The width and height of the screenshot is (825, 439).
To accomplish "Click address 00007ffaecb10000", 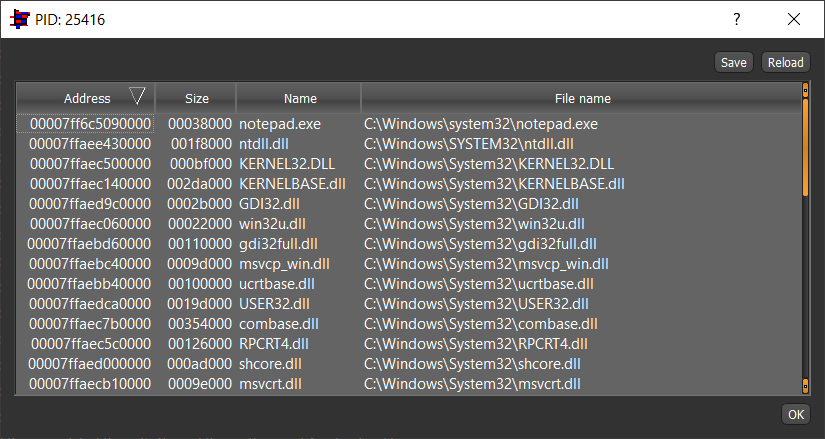I will [90, 384].
